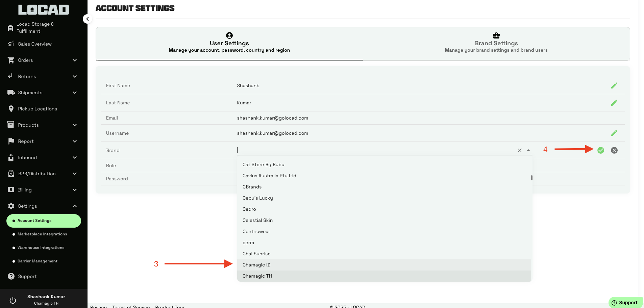Screen dimensions: 644x308
Task: Click the Orders shopping cart icon
Action: pyautogui.click(x=11, y=60)
